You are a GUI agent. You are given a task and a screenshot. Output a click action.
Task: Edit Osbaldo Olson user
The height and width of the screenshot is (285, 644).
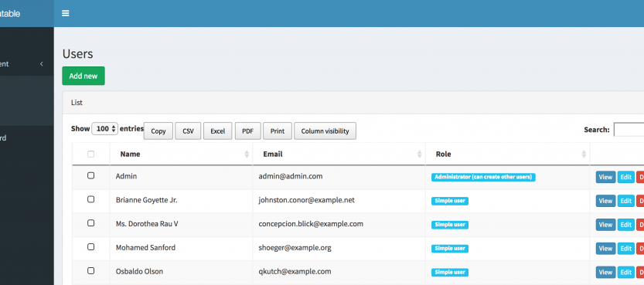(625, 273)
